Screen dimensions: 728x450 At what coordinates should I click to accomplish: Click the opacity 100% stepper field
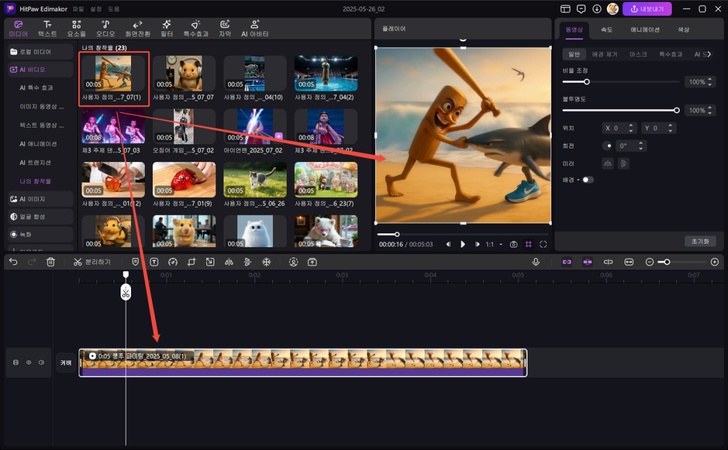(700, 111)
